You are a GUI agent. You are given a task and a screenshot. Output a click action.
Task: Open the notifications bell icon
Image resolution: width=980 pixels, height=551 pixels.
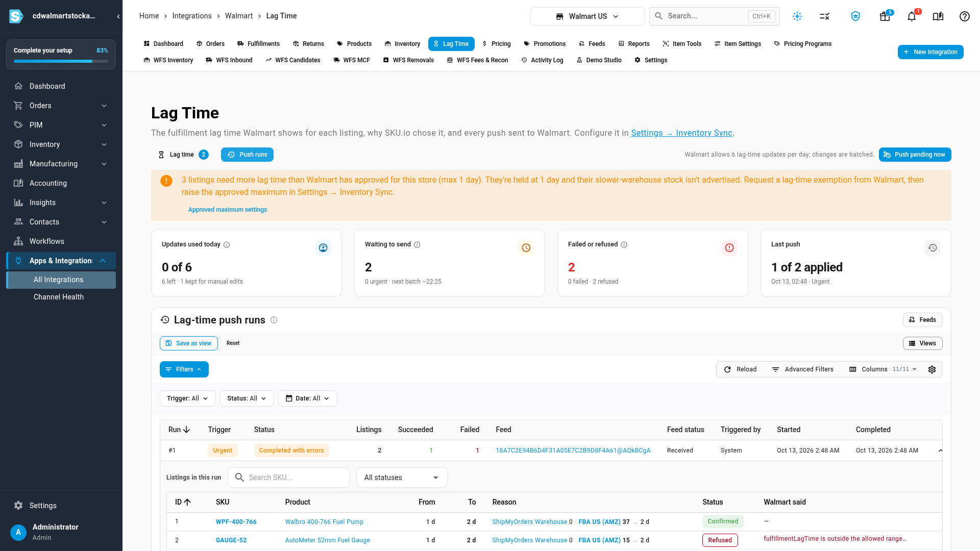(912, 16)
